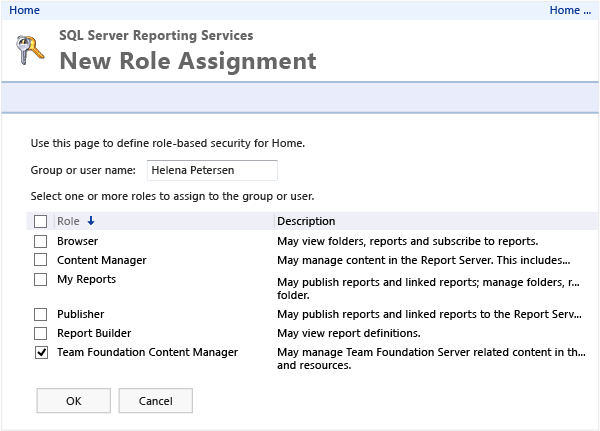Enable the Report Builder role checkbox
The width and height of the screenshot is (600, 431).
41,333
